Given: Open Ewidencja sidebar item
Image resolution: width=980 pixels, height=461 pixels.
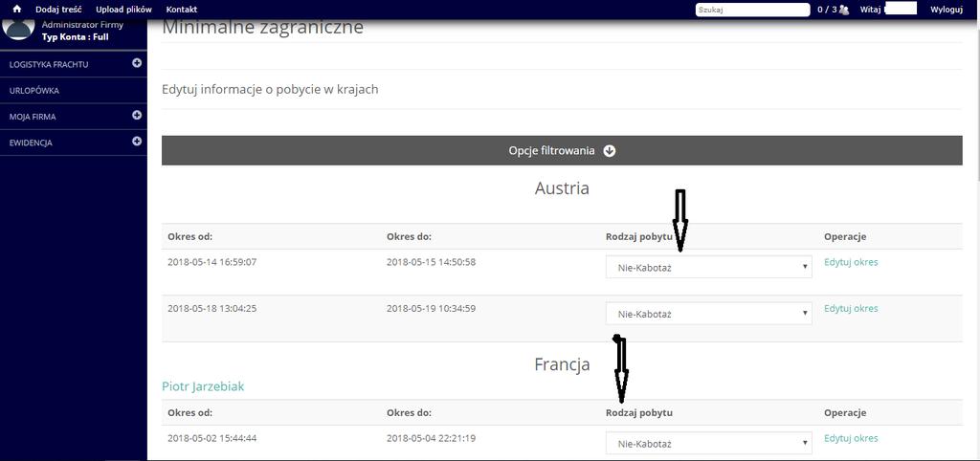Looking at the screenshot, I should tap(74, 143).
